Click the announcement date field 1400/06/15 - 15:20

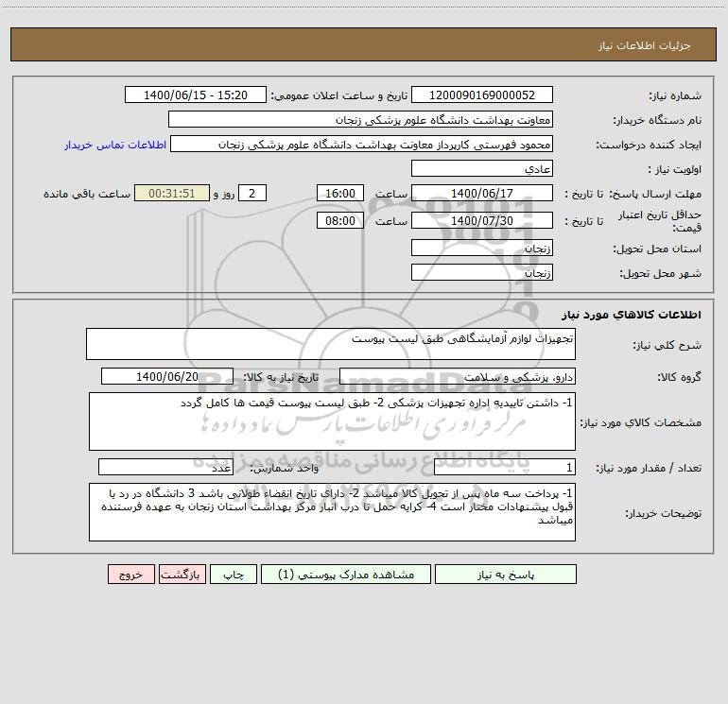click(196, 94)
